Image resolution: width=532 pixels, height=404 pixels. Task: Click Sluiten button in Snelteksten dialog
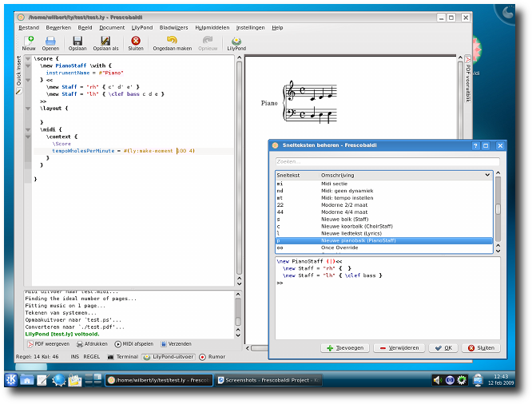pyautogui.click(x=481, y=348)
